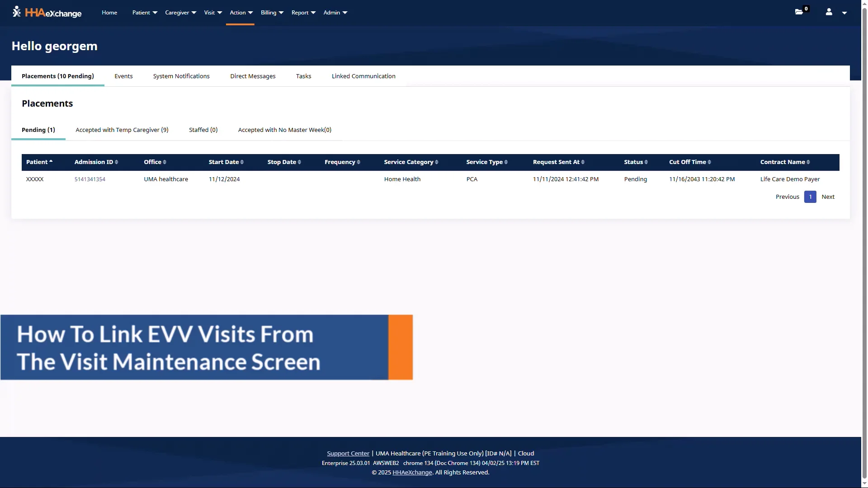This screenshot has width=868, height=488.
Task: Open the Direct Messages tab
Action: pyautogui.click(x=253, y=76)
